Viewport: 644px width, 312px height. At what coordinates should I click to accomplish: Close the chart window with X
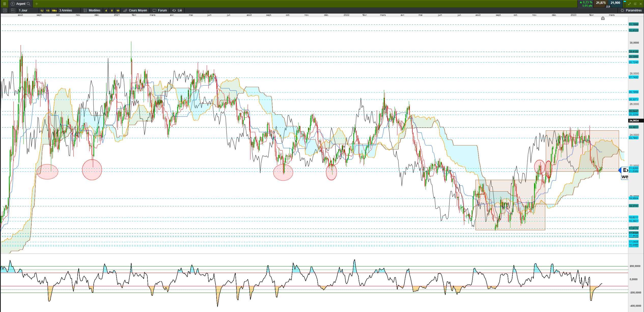(x=641, y=4)
